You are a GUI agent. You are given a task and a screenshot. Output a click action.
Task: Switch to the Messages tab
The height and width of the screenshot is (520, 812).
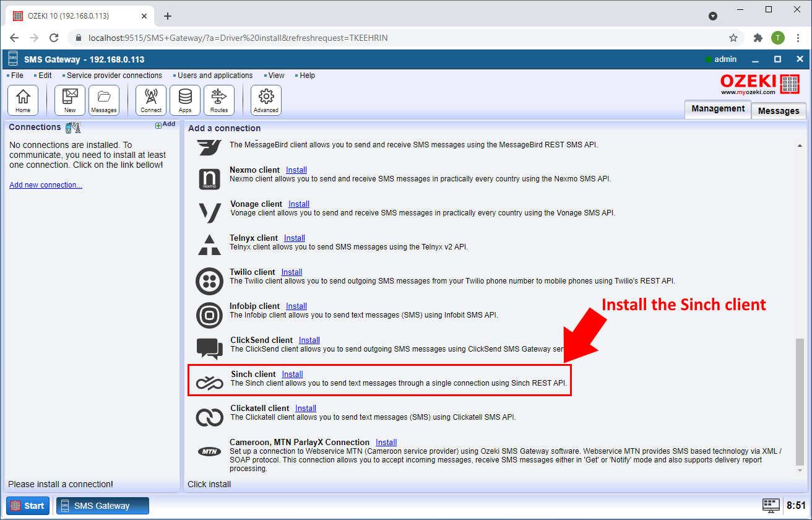(x=779, y=111)
